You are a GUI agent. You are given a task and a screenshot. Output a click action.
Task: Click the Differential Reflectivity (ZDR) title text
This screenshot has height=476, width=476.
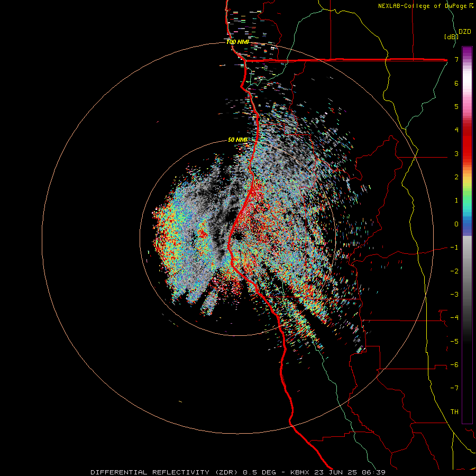tap(165, 472)
